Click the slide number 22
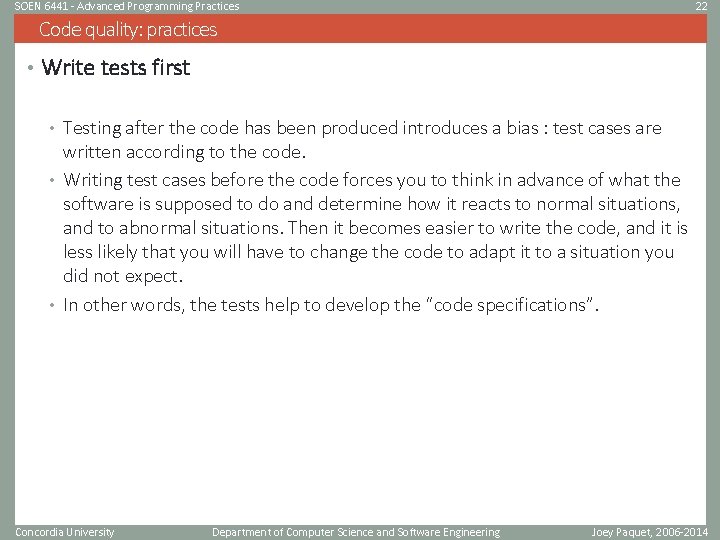The image size is (720, 540). pyautogui.click(x=701, y=6)
